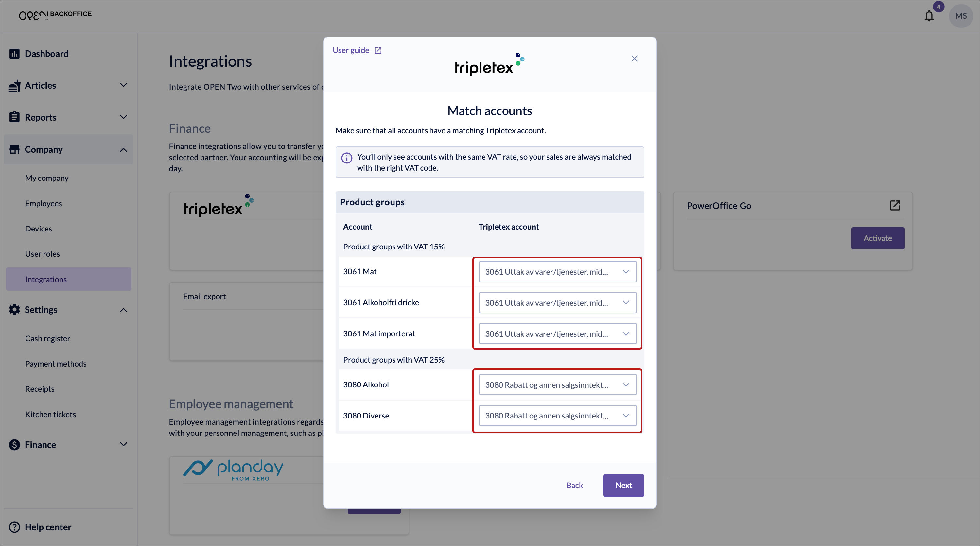Open the MS user avatar menu
The image size is (980, 546).
point(960,16)
